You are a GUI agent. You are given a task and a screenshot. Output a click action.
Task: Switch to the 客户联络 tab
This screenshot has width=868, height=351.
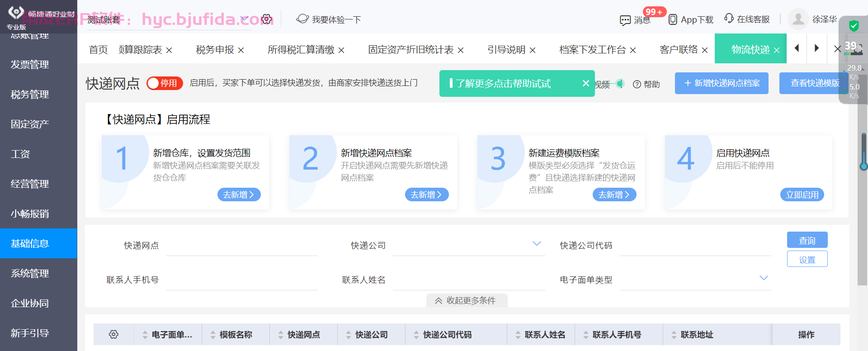point(679,49)
